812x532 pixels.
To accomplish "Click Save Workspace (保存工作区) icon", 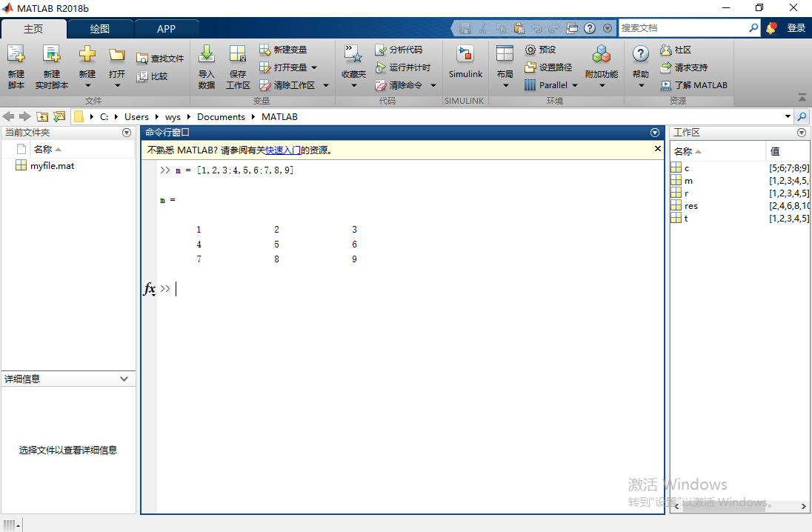I will (238, 53).
